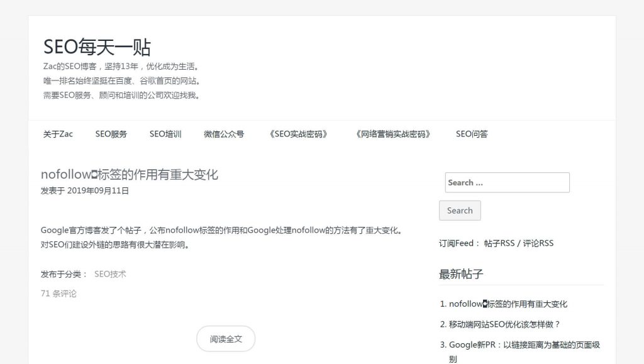Open the 关于Zac menu item
This screenshot has height=364, width=644.
(58, 134)
